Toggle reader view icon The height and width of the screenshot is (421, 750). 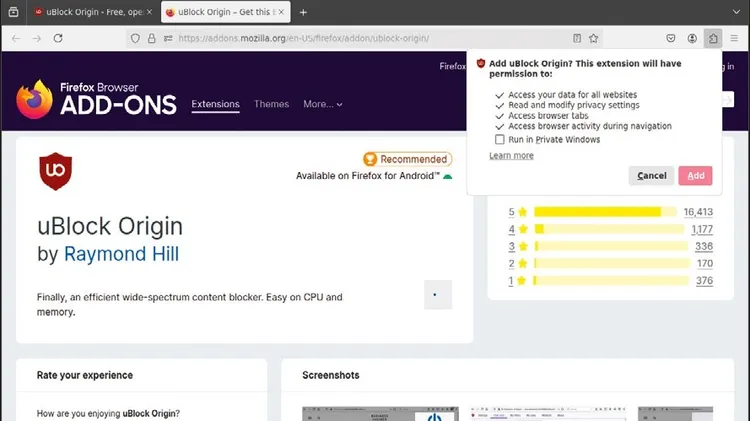tap(577, 38)
